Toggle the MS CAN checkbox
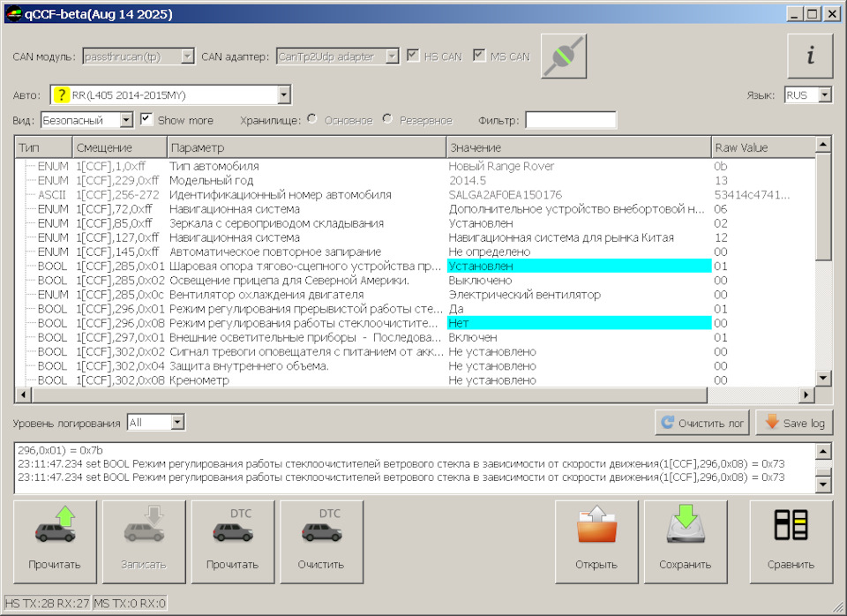847x616 pixels. pos(479,56)
